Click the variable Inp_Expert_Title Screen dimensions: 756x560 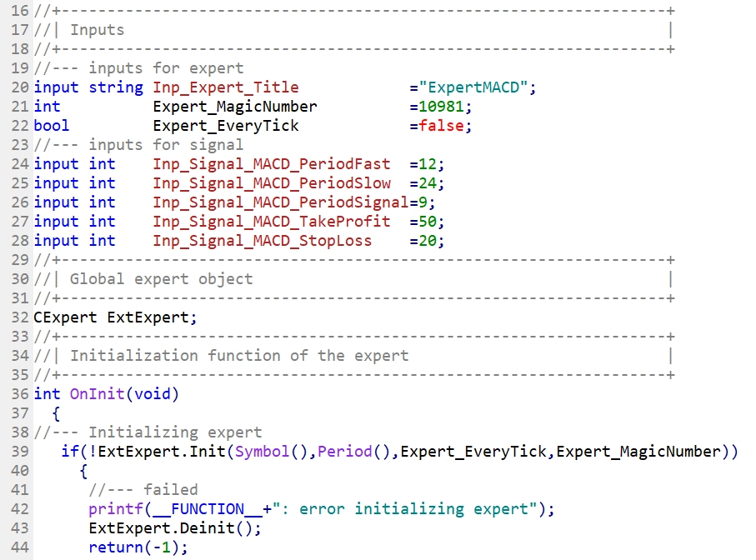click(226, 87)
